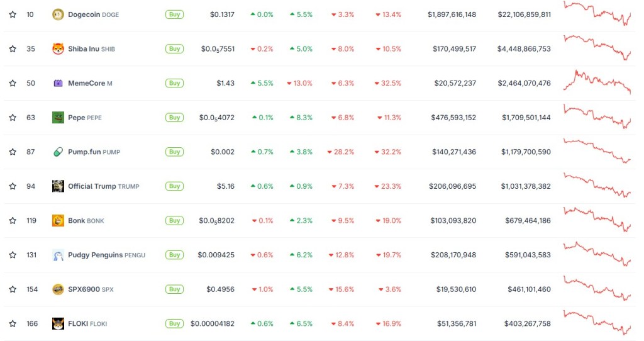Click the Bonk coin logo

tap(58, 221)
